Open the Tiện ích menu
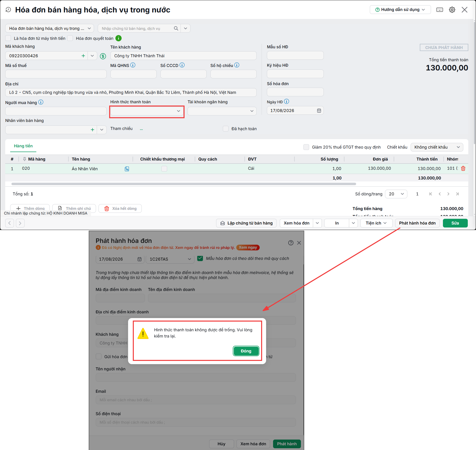 click(376, 223)
